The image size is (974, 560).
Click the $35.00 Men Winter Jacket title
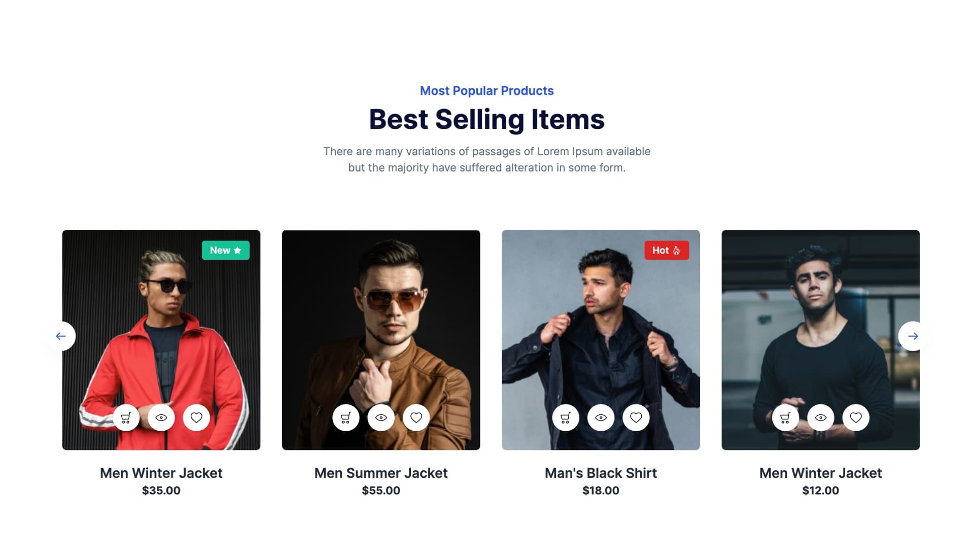[161, 473]
